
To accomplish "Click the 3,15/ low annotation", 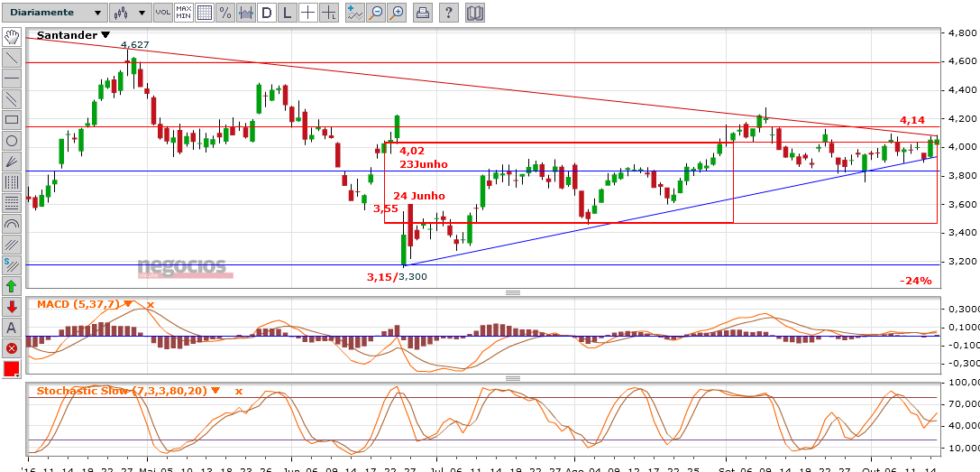I will (382, 276).
